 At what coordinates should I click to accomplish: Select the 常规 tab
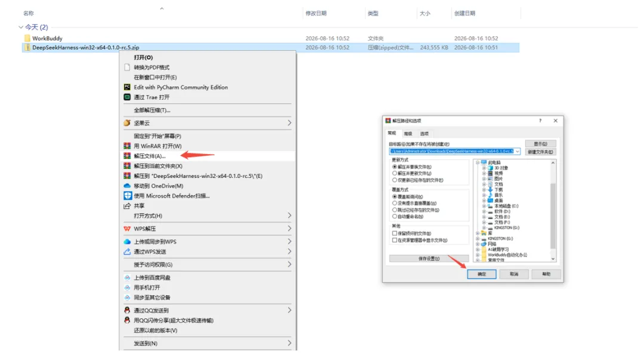click(x=392, y=133)
